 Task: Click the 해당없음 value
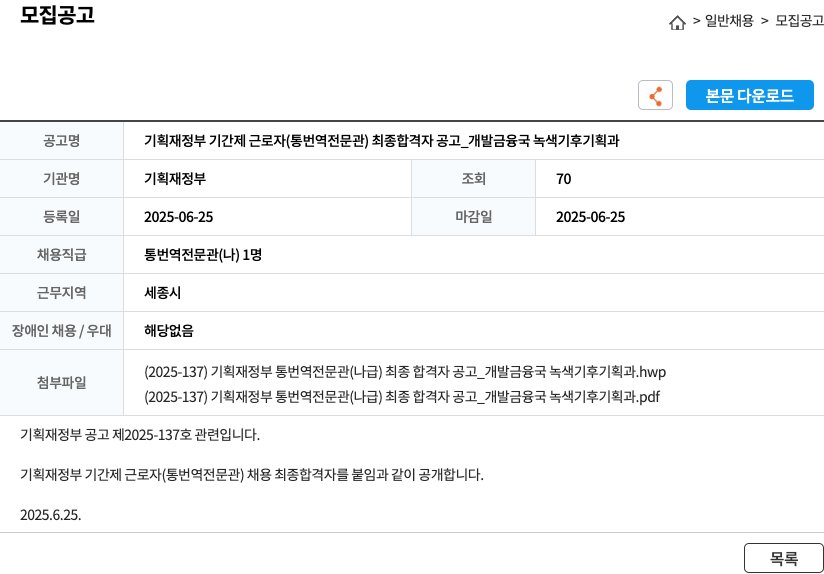pos(169,331)
